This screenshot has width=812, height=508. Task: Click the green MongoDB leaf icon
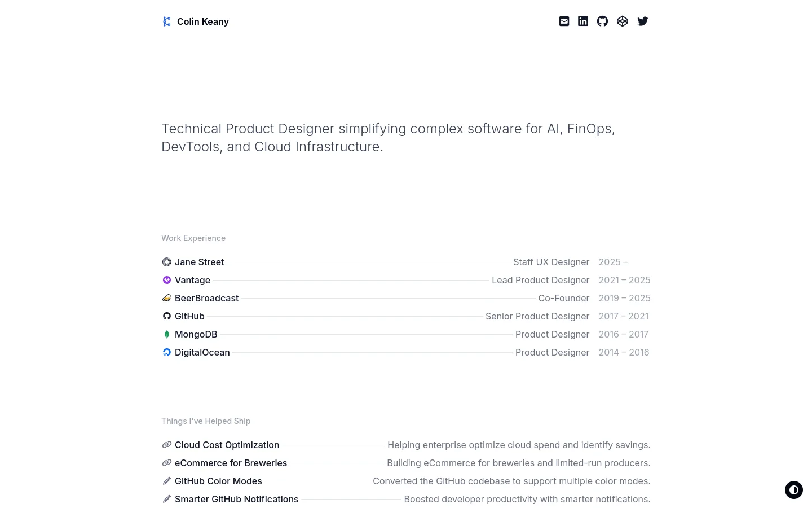tap(167, 334)
